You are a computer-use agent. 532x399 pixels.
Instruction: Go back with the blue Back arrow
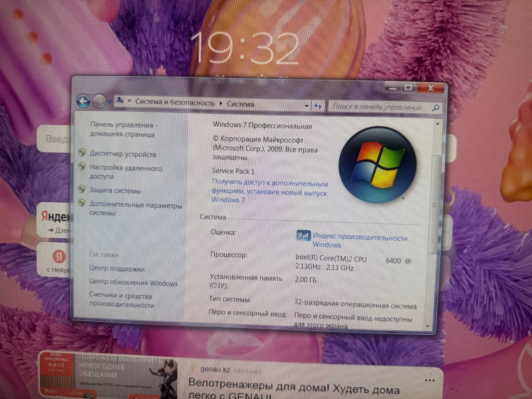pyautogui.click(x=83, y=101)
